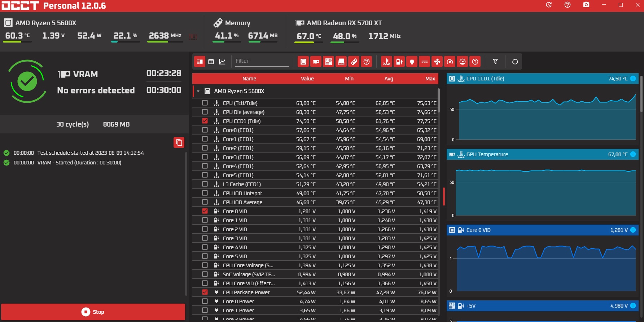Image resolution: width=644 pixels, height=322 pixels.
Task: Toggle the voltage readings filter icon
Action: pos(399,62)
